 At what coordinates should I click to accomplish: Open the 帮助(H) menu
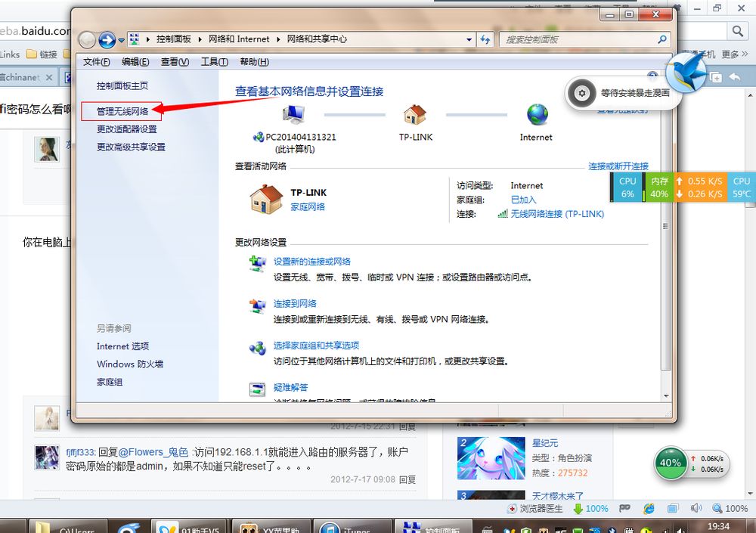click(255, 62)
